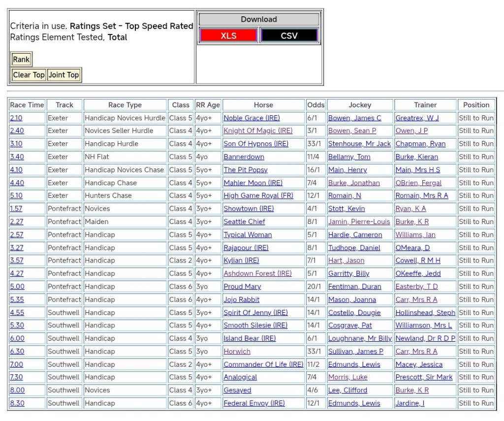Open horse Kylian (IRE)
The width and height of the screenshot is (504, 421).
[241, 260]
